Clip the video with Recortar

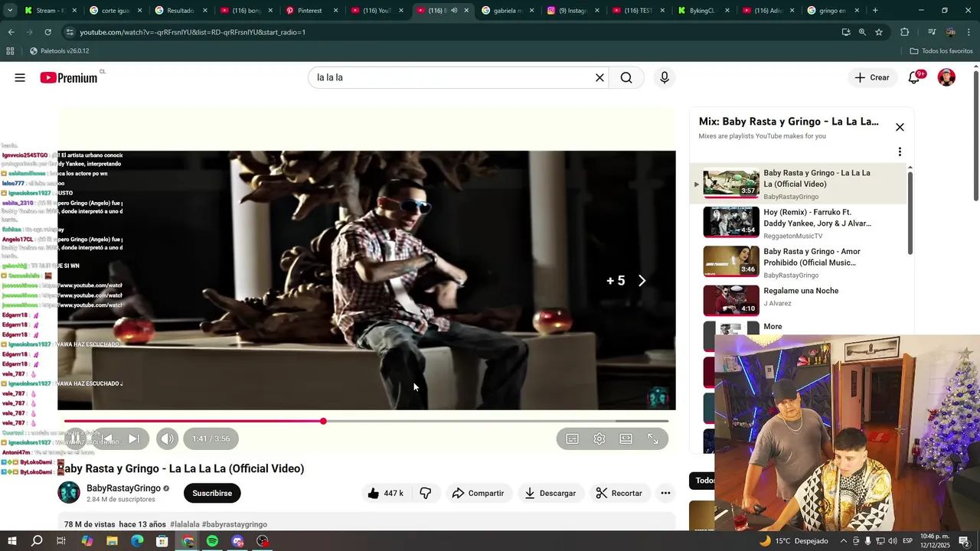(x=619, y=493)
